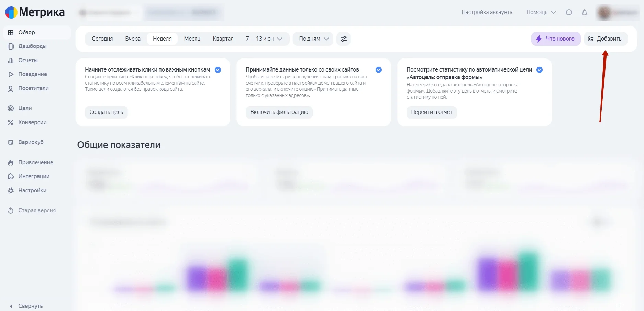
Task: Expand the Помощь help menu
Action: pyautogui.click(x=541, y=12)
